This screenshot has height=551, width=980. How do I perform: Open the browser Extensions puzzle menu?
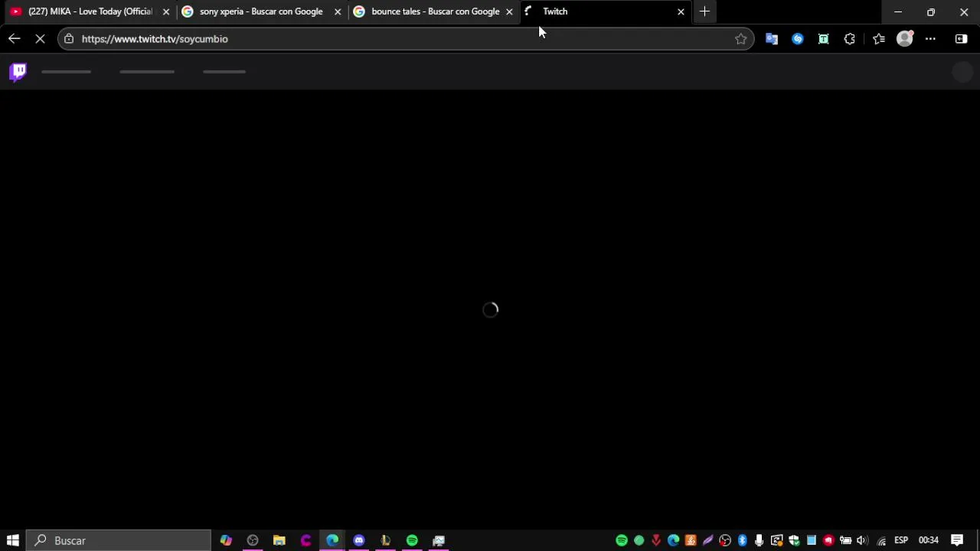coord(850,39)
